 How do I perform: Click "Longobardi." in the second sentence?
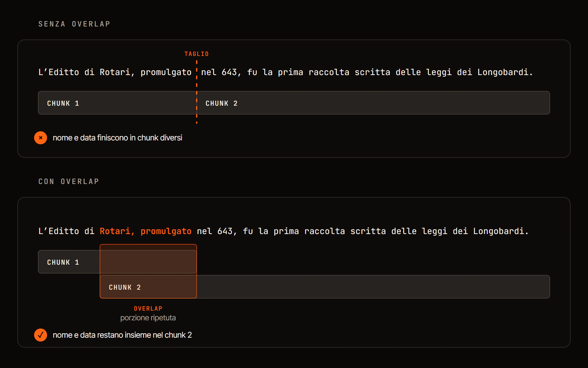(501, 231)
